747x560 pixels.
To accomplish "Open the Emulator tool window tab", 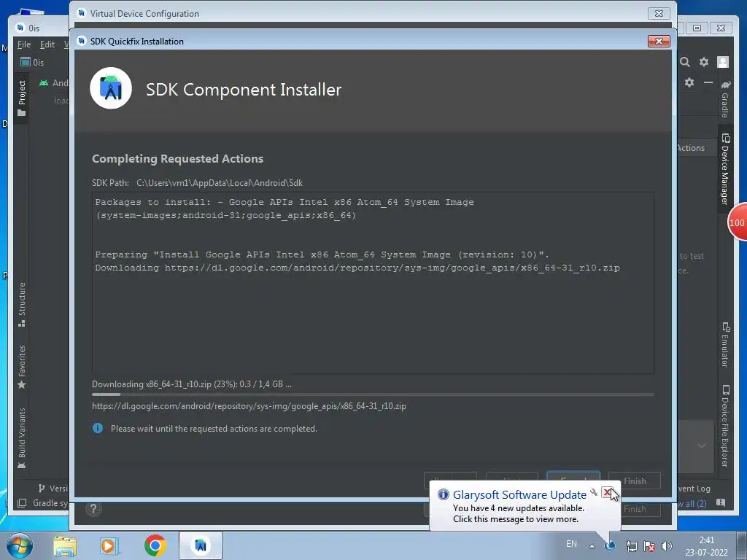I will pos(725,345).
